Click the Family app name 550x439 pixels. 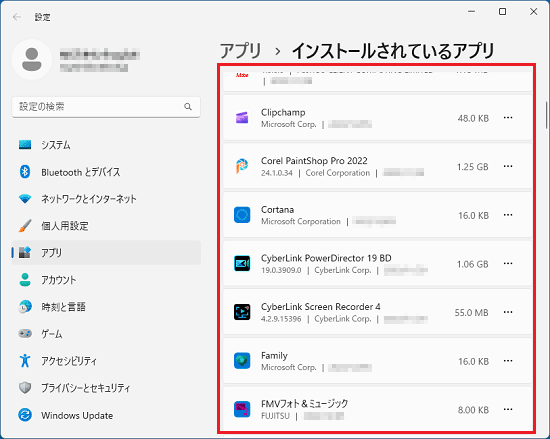274,356
